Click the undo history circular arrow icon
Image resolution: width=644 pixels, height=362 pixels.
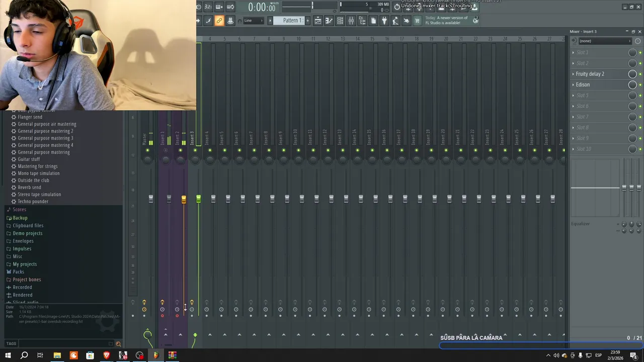click(397, 7)
